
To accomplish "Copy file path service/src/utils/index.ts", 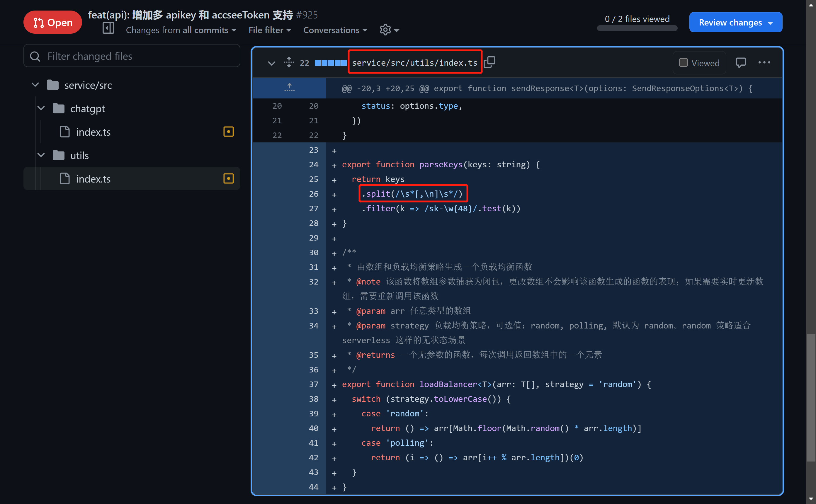I will point(489,62).
